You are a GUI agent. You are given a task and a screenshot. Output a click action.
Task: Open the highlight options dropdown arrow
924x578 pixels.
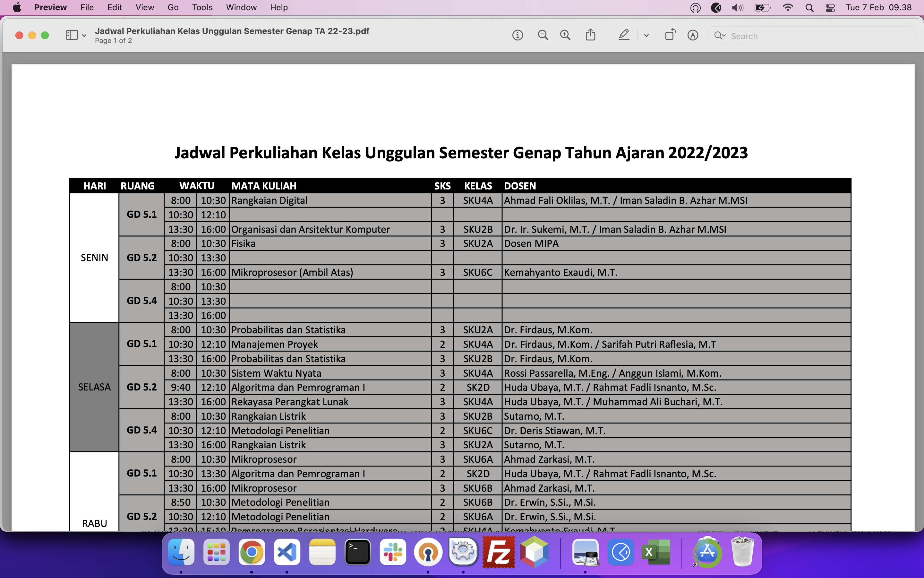click(646, 36)
